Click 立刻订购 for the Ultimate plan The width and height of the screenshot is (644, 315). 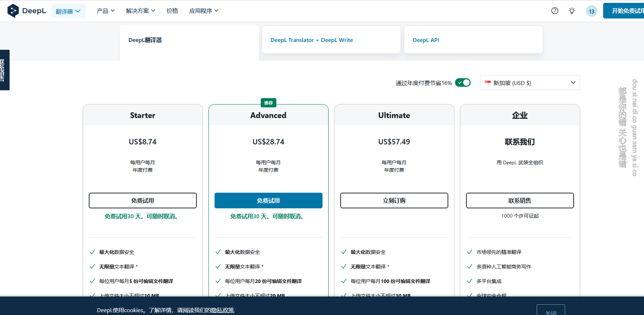[x=394, y=201]
